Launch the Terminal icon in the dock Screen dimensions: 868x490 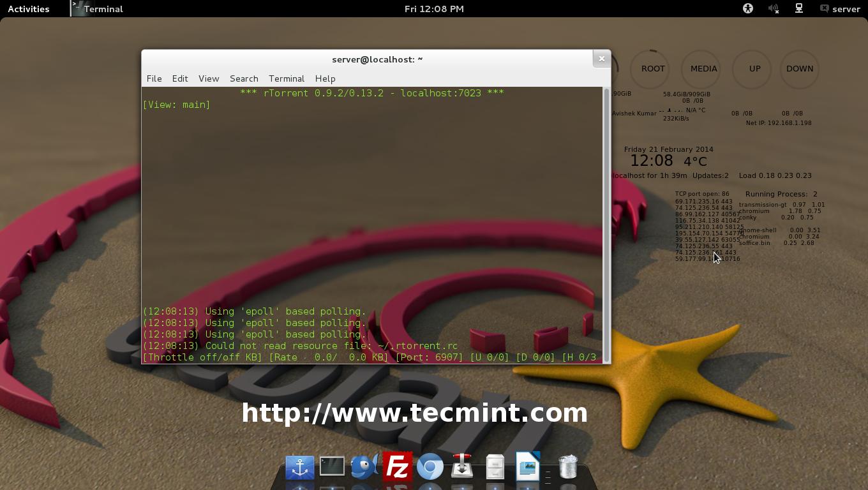click(332, 467)
